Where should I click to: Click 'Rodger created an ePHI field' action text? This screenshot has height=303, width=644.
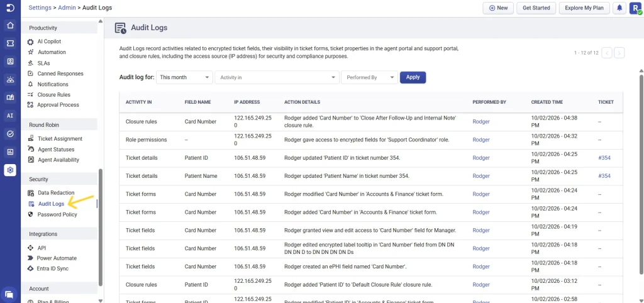coord(345,267)
